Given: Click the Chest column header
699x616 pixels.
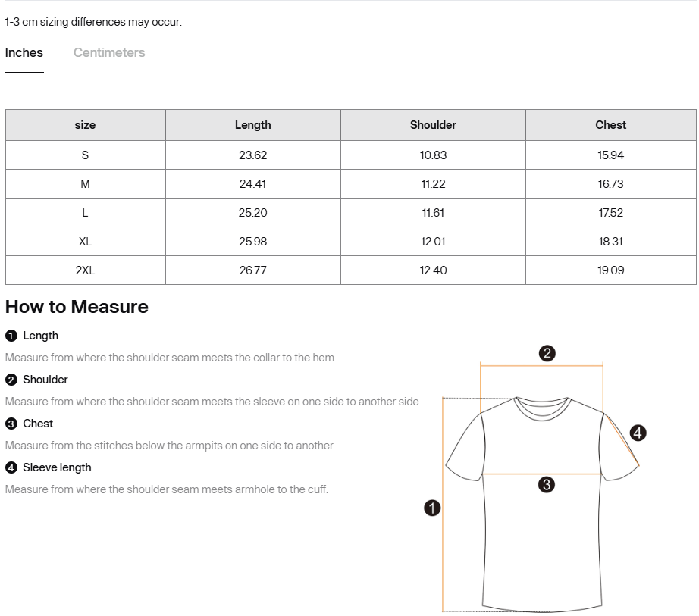Looking at the screenshot, I should click(610, 125).
